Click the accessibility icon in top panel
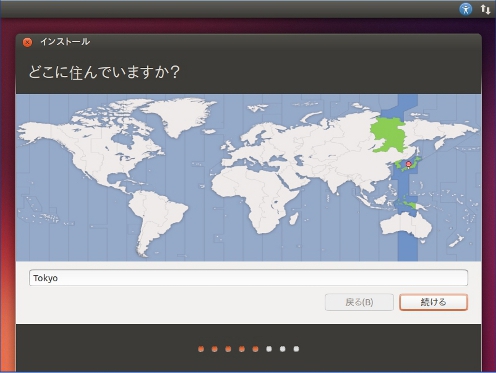Image resolution: width=496 pixels, height=373 pixels. click(465, 9)
